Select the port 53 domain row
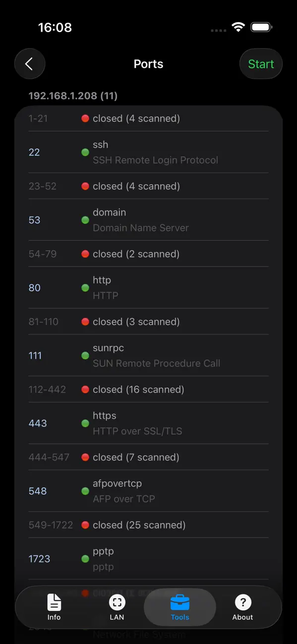Image resolution: width=297 pixels, height=644 pixels. [x=148, y=220]
